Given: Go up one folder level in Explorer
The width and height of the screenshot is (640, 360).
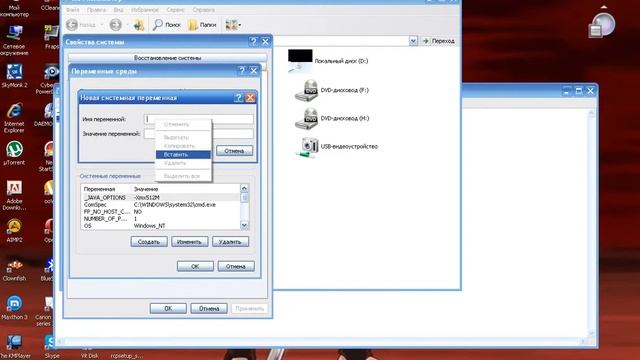Looking at the screenshot, I should click(139, 25).
